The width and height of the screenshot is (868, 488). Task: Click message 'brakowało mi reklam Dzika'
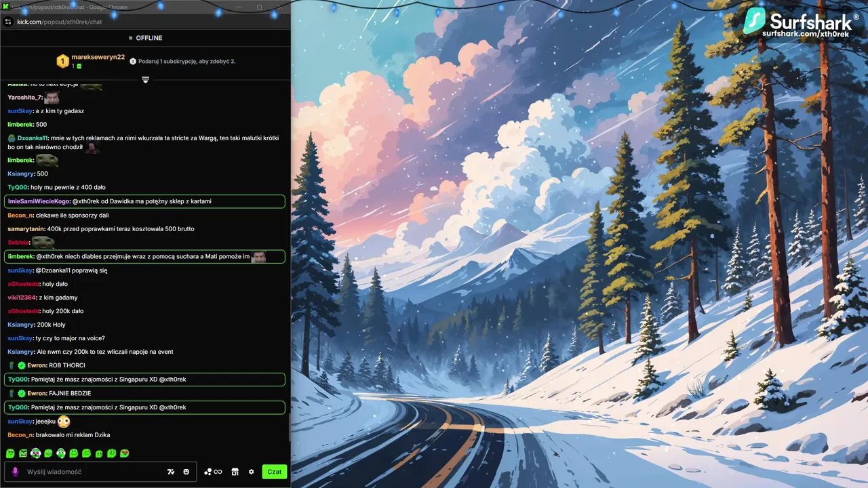(73, 434)
